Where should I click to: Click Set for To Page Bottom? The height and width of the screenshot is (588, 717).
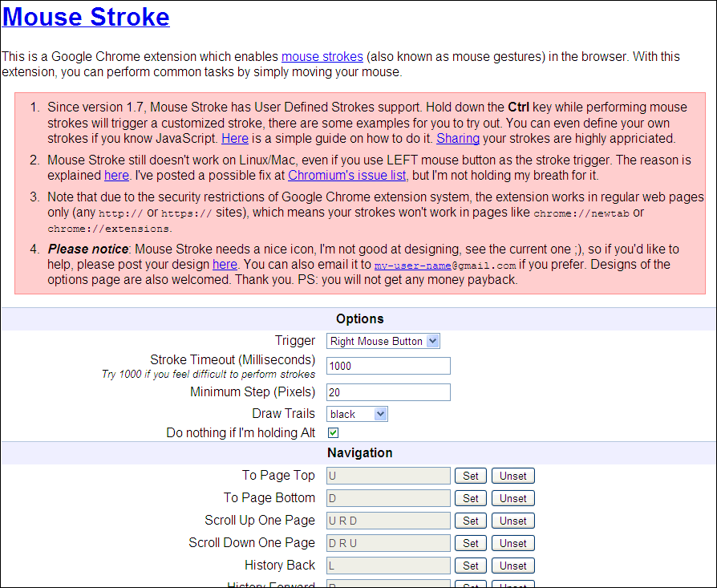click(x=471, y=498)
